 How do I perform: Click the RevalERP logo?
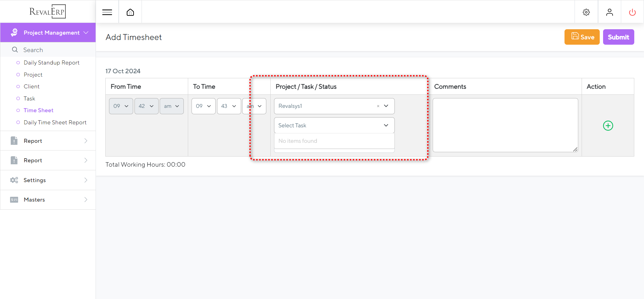48,11
